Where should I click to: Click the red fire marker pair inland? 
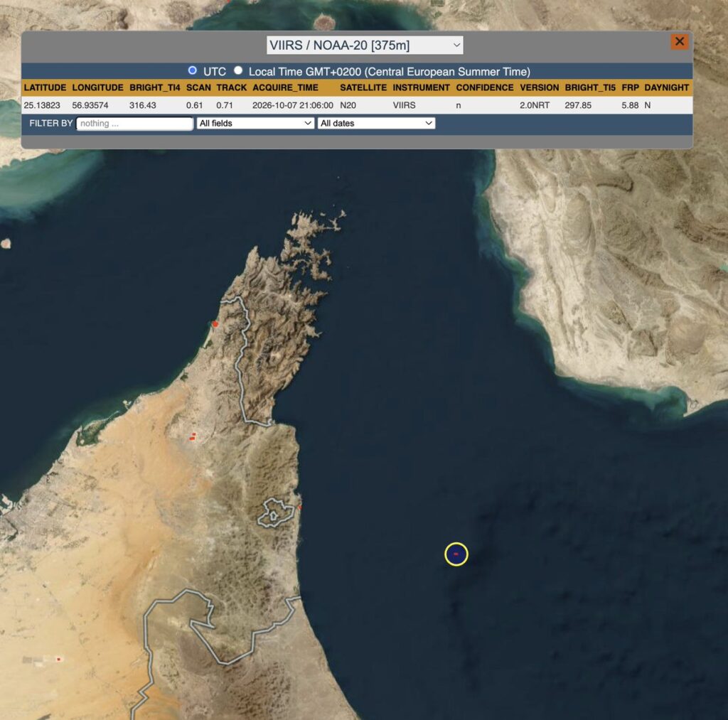point(193,436)
